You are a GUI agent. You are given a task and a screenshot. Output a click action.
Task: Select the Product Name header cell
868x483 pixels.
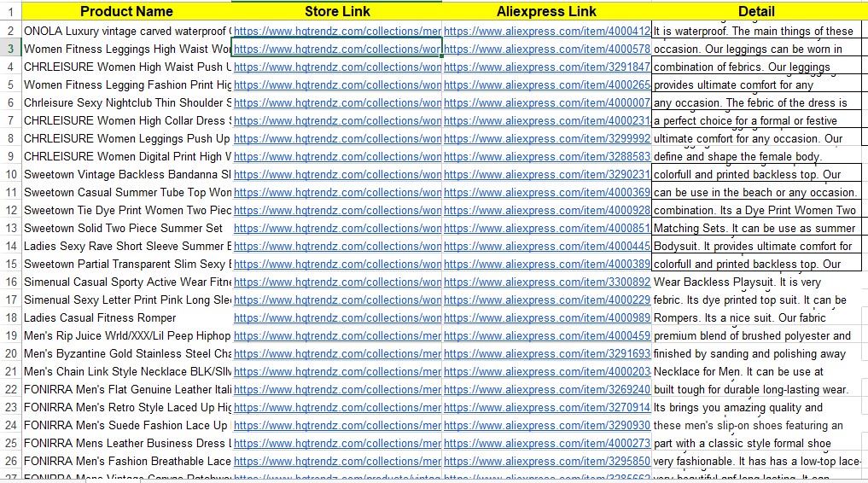point(127,11)
